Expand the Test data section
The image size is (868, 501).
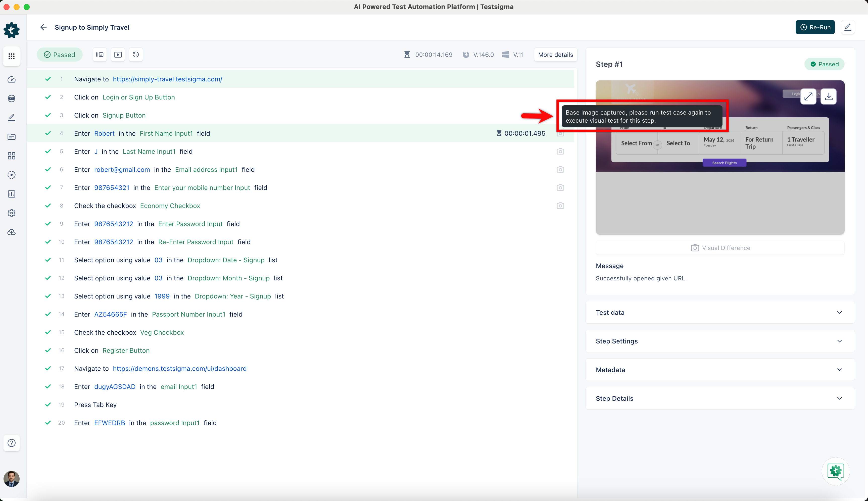coord(720,313)
